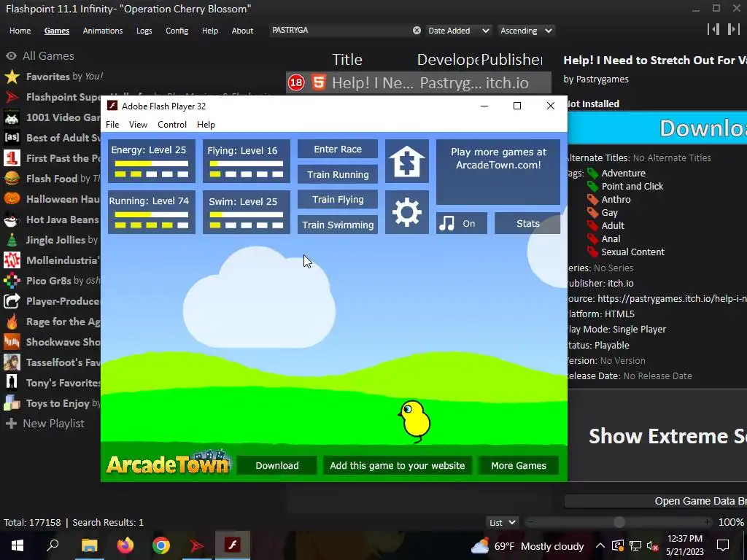Viewport: 747px width, 560px height.
Task: Open game settings gear icon
Action: click(x=407, y=212)
